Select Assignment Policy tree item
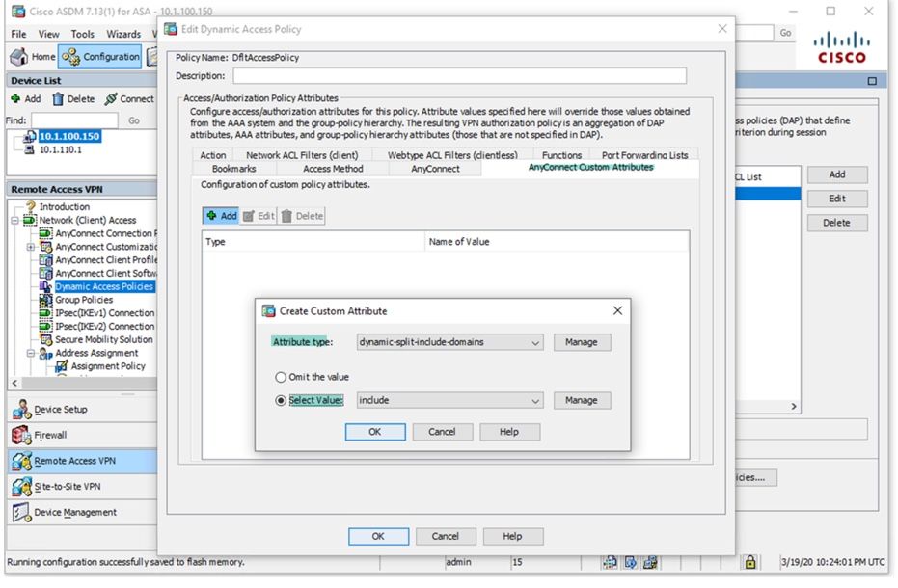 pos(108,366)
